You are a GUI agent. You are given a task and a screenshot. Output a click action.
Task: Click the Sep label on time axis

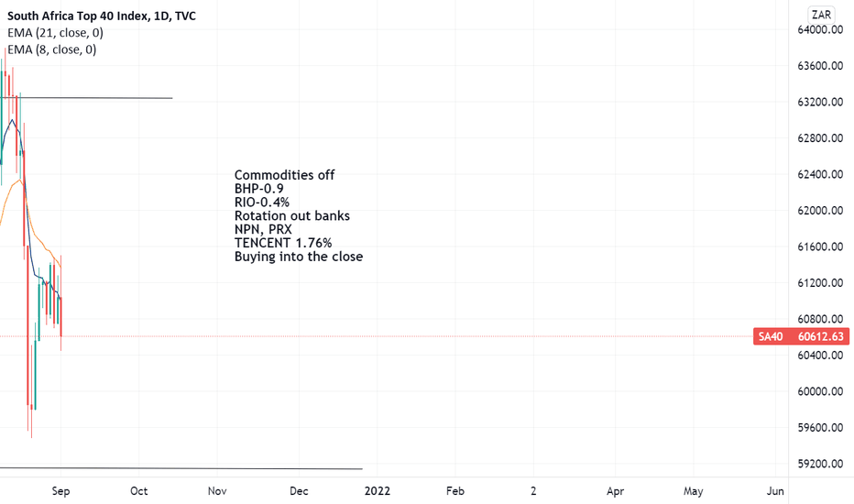click(60, 491)
